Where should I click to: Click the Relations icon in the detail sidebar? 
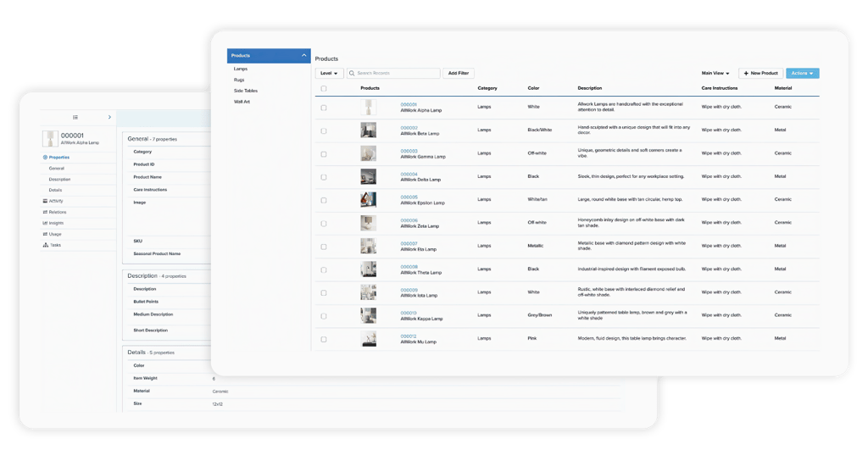(46, 212)
